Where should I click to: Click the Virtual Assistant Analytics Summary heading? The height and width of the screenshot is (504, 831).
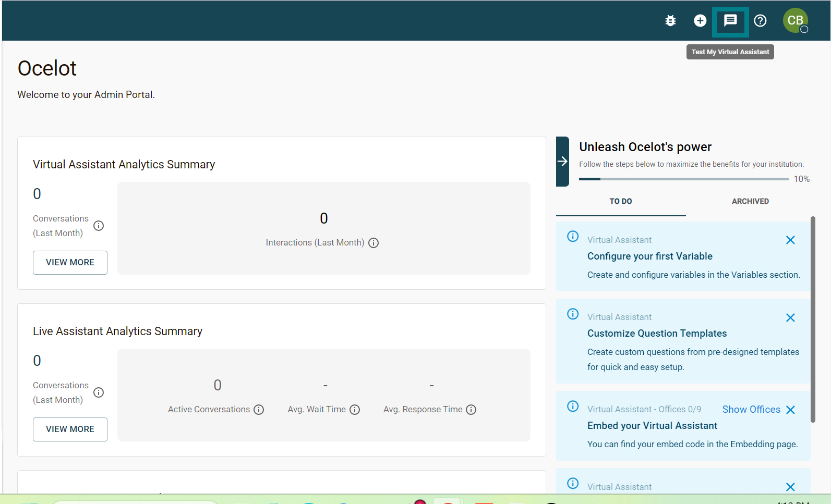point(124,165)
